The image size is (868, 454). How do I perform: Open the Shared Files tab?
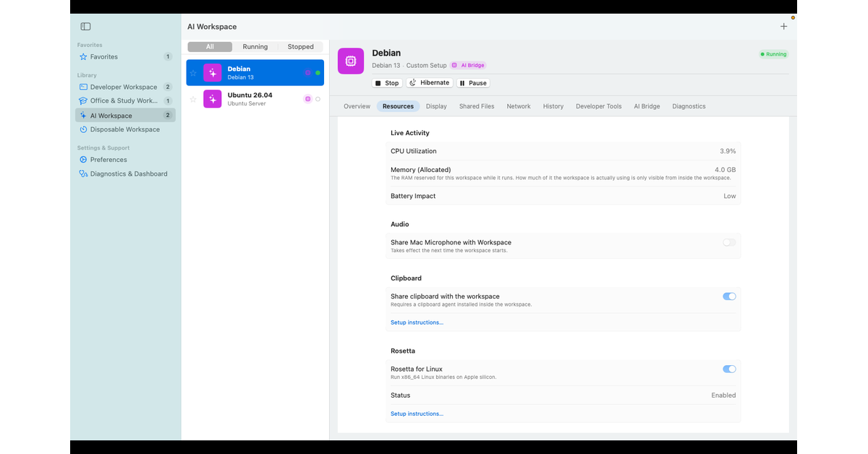477,106
